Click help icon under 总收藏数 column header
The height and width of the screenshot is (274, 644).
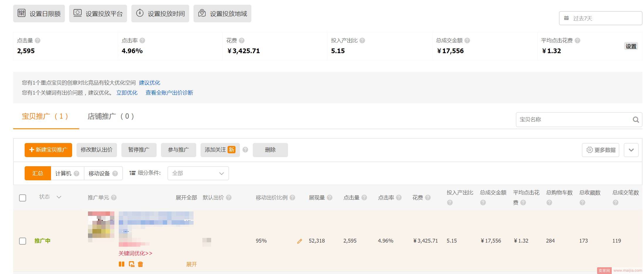(582, 203)
